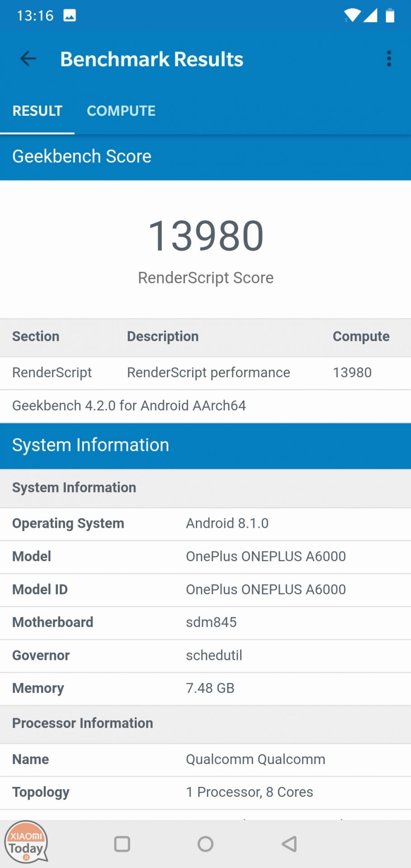Tap the Android back triangle button
Image resolution: width=411 pixels, height=868 pixels.
(289, 844)
